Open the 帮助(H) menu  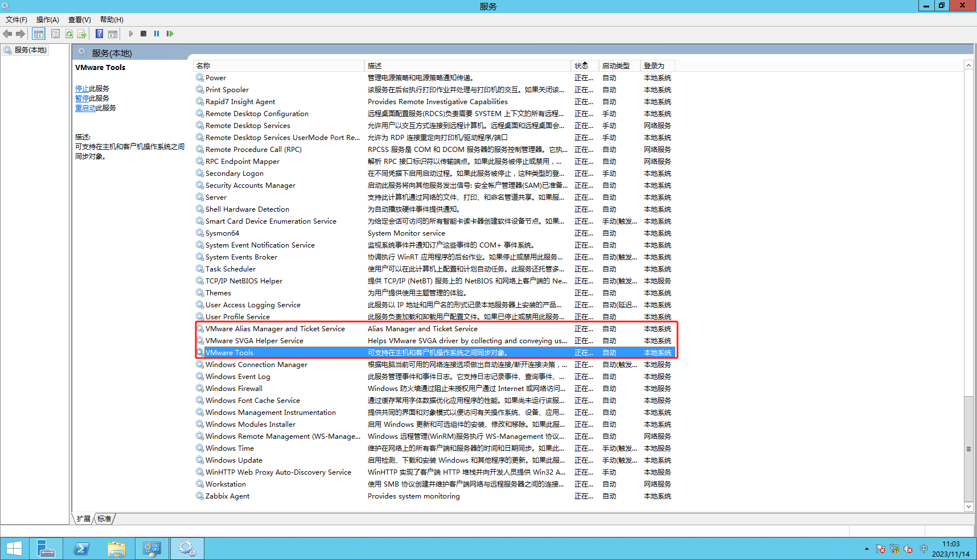112,20
